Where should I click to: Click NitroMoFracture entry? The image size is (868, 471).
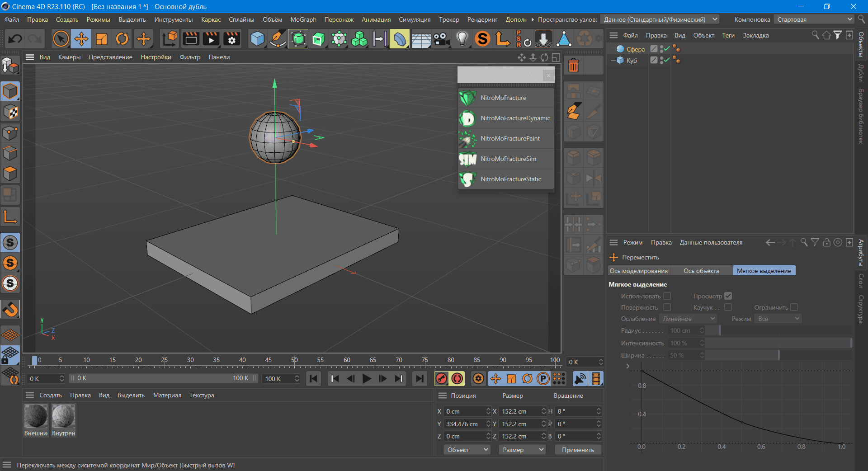pyautogui.click(x=506, y=98)
